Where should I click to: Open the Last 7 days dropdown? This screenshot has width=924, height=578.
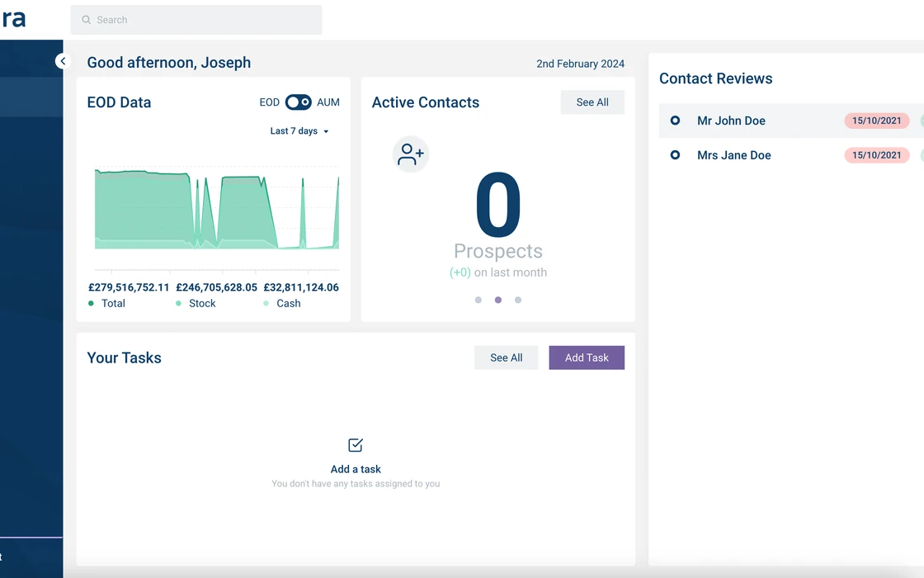(299, 131)
